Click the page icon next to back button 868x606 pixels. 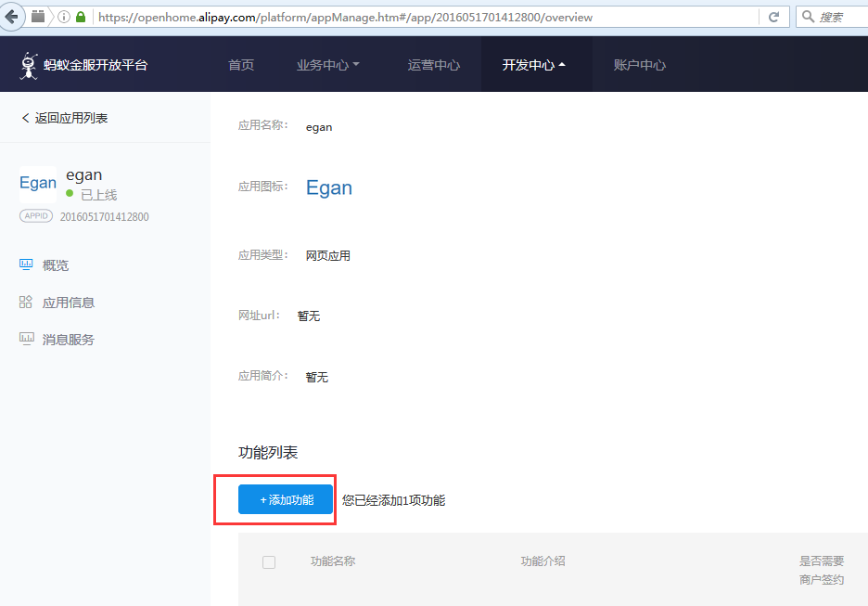tap(38, 16)
